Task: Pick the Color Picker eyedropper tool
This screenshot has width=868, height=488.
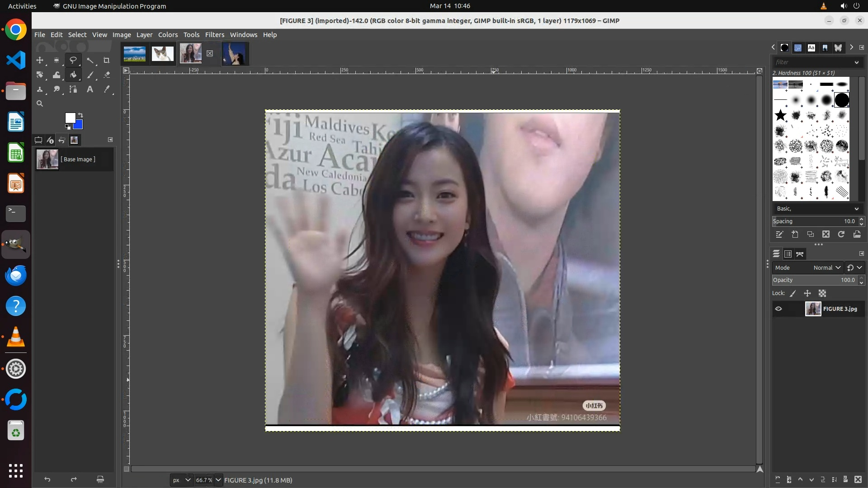Action: [107, 89]
